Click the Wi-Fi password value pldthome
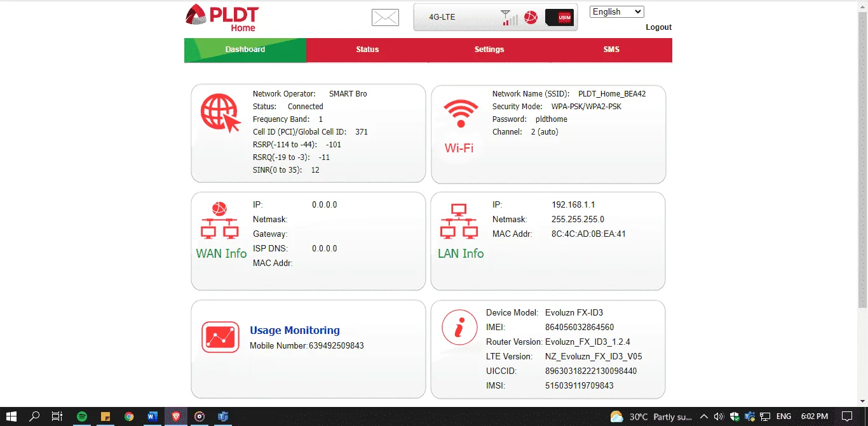Screen dimensions: 868x426 click(552, 119)
